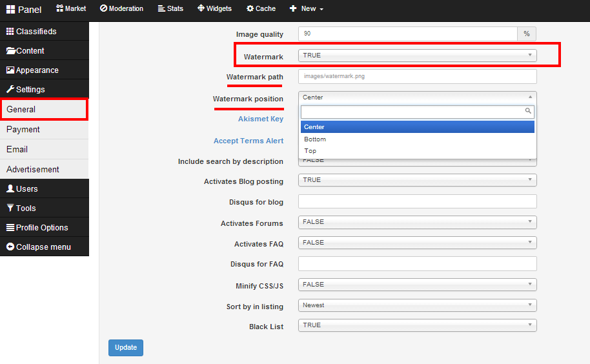Open the Payment settings page
Screen dimensions: 590x364
(23, 129)
